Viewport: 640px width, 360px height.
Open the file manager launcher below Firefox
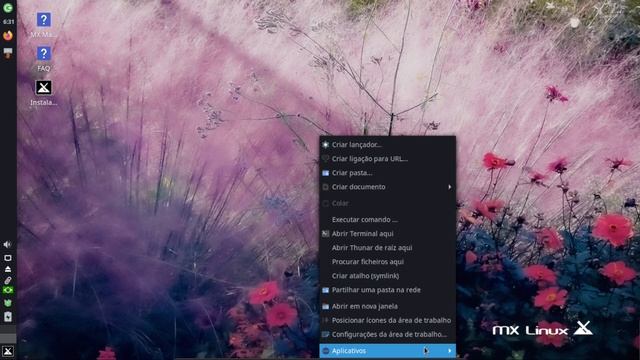[8, 53]
